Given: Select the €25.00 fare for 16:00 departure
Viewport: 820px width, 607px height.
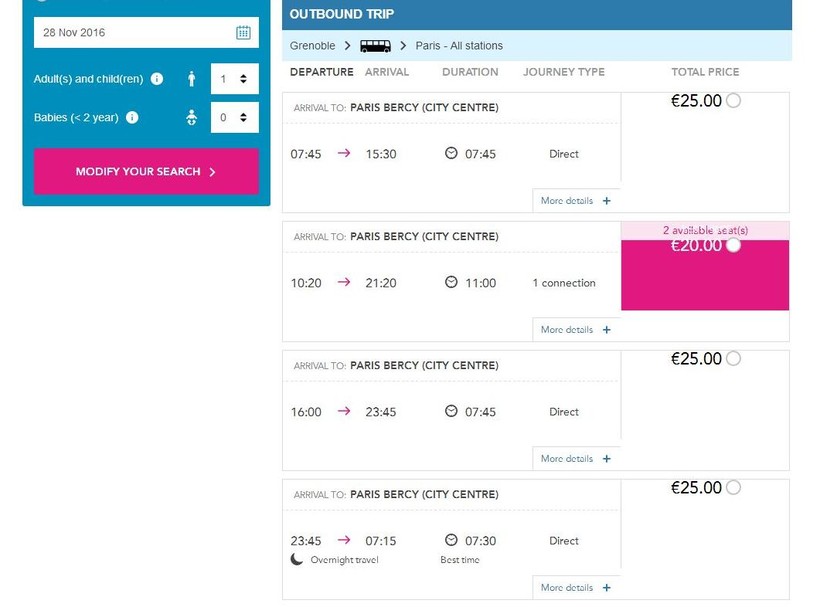Looking at the screenshot, I should click(x=733, y=359).
